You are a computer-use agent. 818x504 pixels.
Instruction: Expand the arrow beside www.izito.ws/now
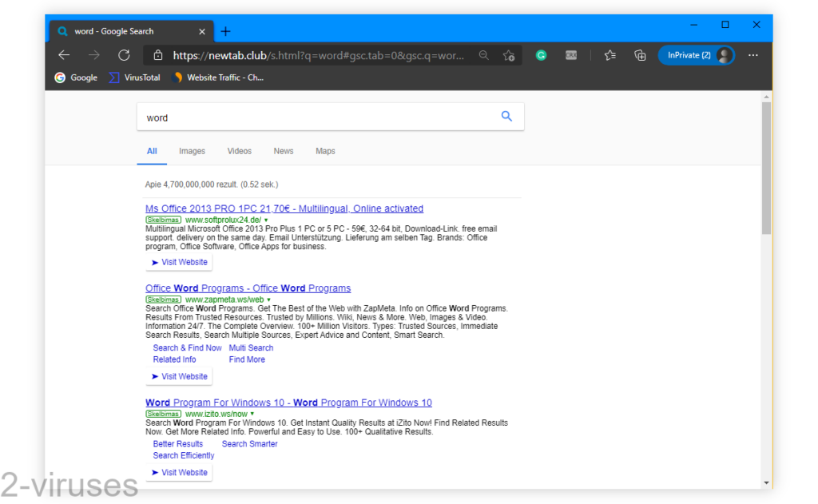tap(252, 414)
